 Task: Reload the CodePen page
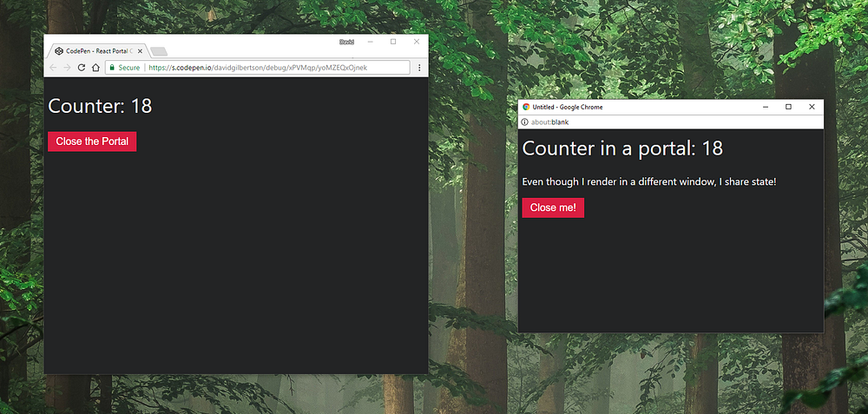[x=82, y=68]
